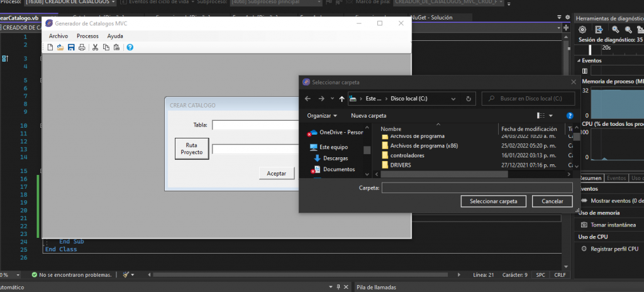Click the blue Help icon in toolbar
The width and height of the screenshot is (644, 292).
130,47
